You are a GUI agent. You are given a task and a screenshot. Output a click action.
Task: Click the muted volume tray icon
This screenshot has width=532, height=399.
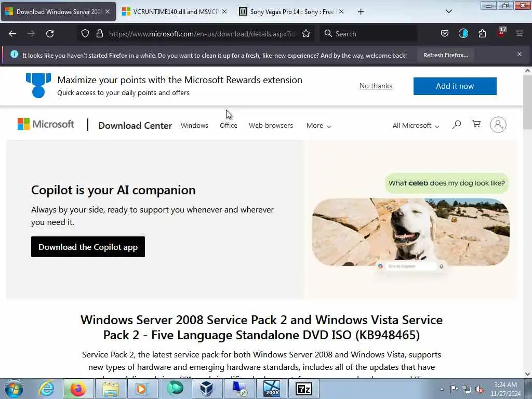coord(480,390)
